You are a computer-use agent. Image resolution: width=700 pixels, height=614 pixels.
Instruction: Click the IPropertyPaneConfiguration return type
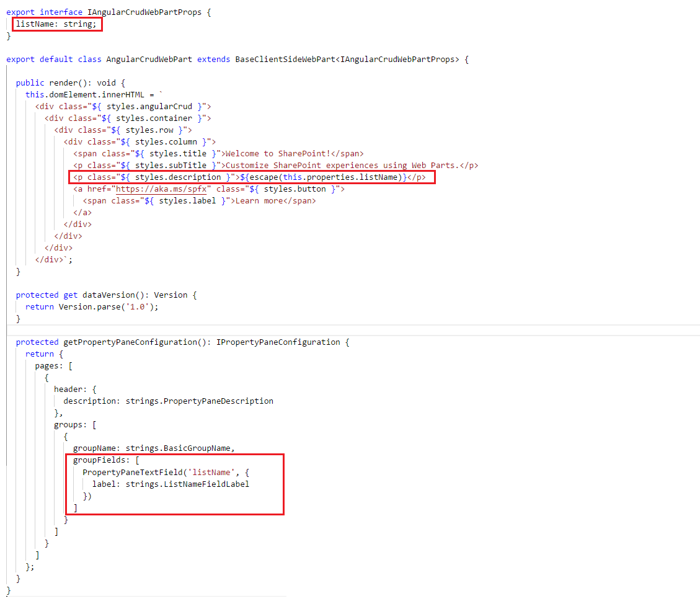click(278, 342)
